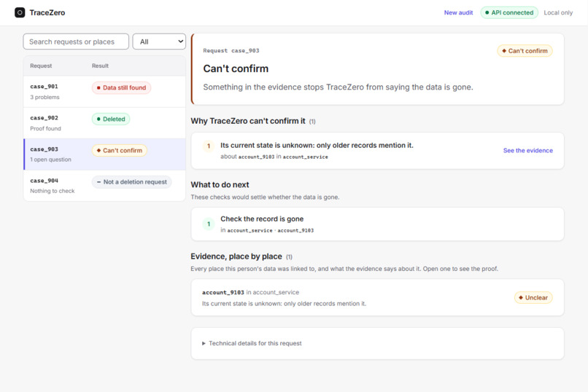
Task: Click the Unclear status badge
Action: [533, 298]
